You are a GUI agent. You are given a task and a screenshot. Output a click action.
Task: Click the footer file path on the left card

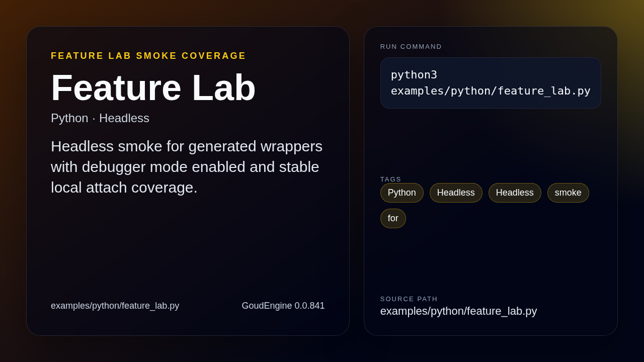point(115,305)
